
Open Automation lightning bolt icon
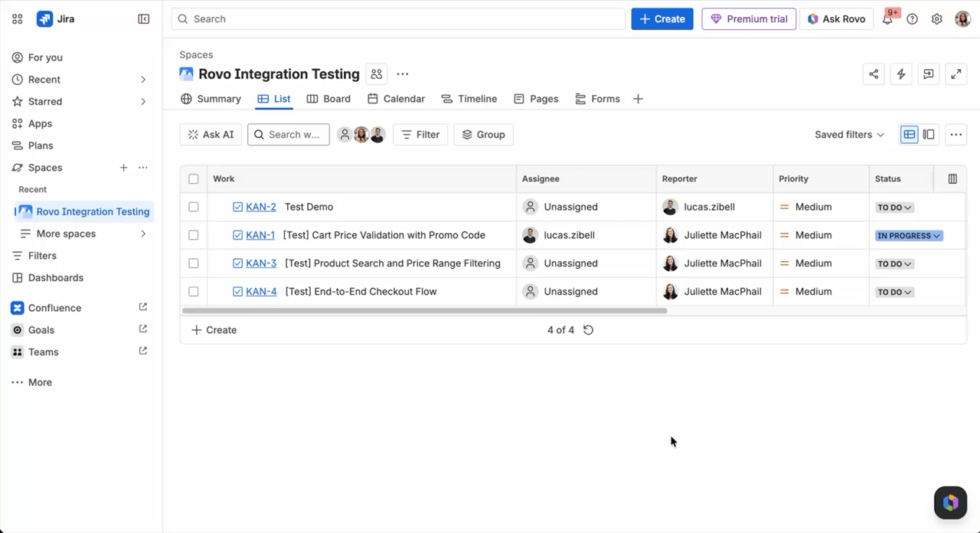coord(901,74)
